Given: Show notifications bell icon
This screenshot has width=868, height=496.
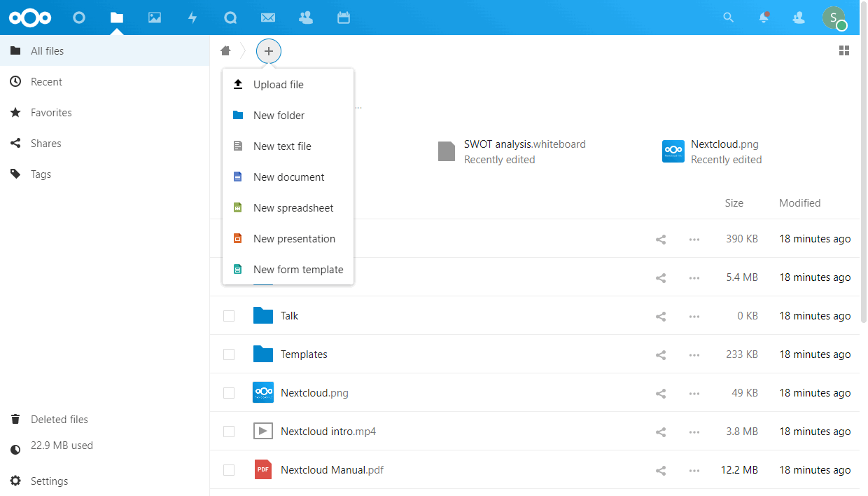Looking at the screenshot, I should coord(764,18).
